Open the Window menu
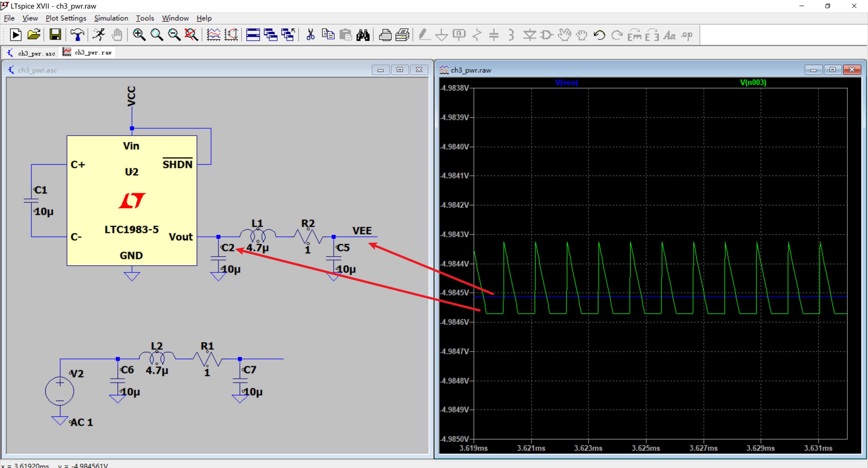The image size is (868, 468). 175,18
